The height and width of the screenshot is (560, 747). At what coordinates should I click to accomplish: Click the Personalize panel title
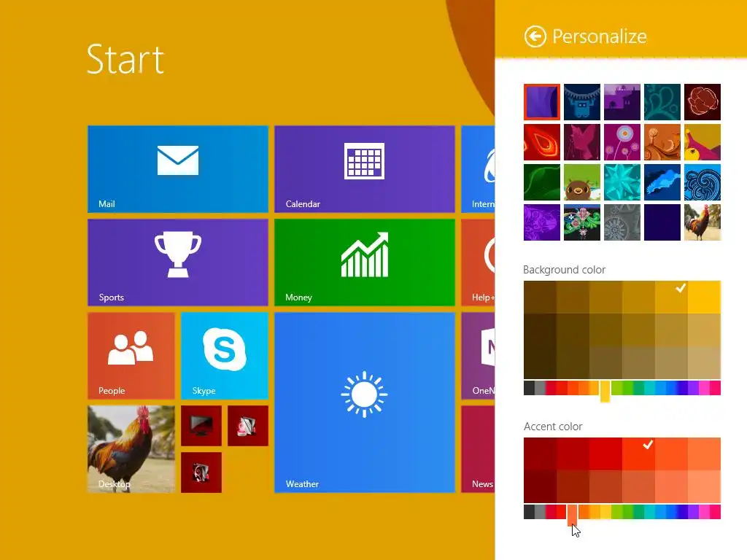coord(600,36)
